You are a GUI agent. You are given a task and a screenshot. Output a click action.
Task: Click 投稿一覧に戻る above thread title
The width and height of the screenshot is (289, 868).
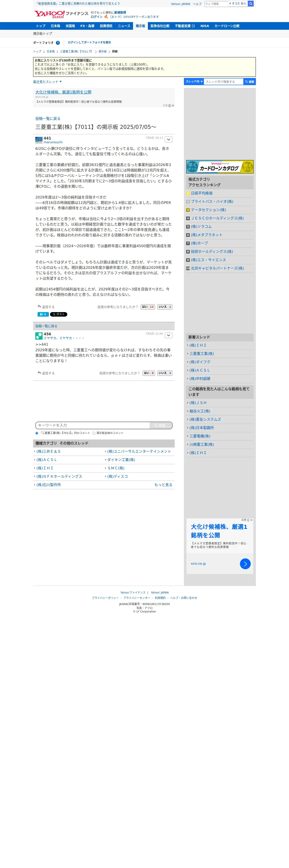(x=48, y=119)
